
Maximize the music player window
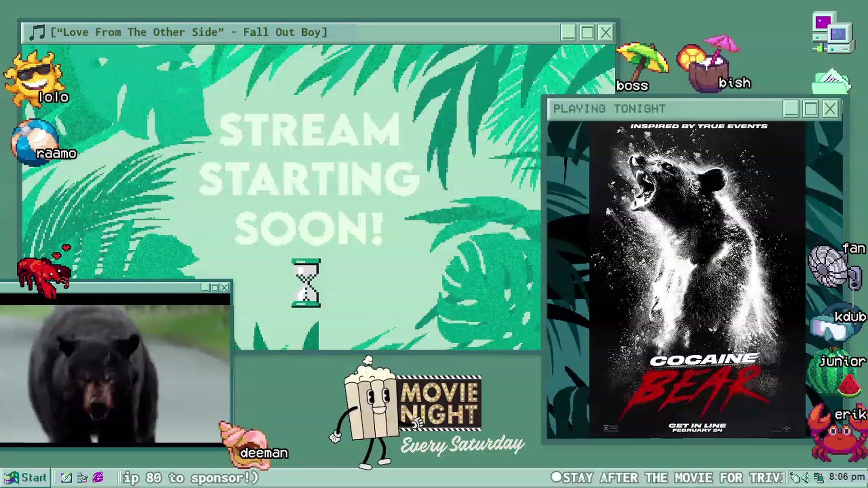click(587, 33)
